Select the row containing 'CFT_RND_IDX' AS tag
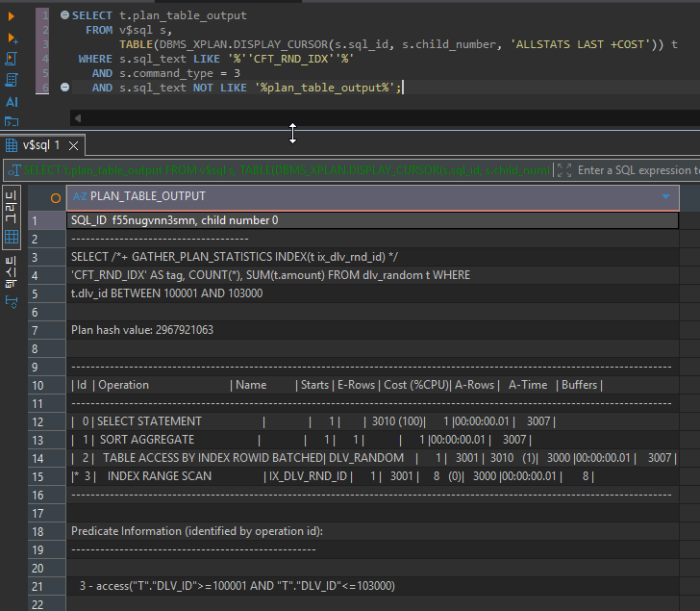Image resolution: width=700 pixels, height=611 pixels. [372, 275]
